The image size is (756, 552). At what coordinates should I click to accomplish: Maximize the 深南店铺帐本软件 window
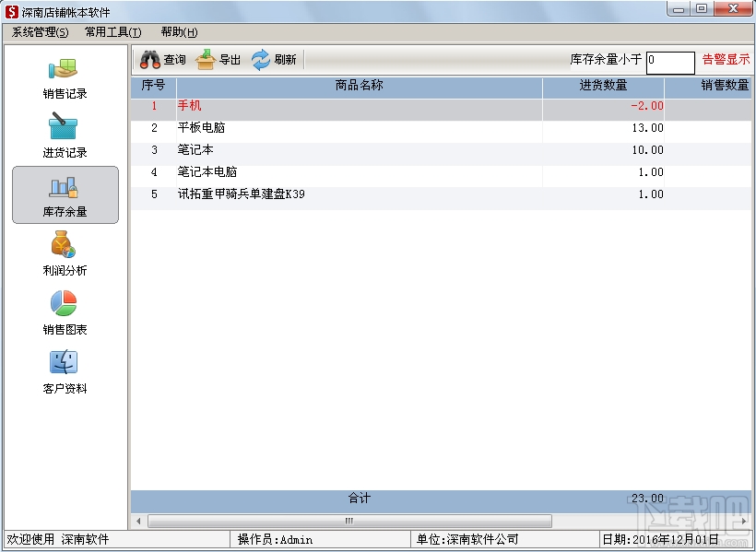pos(702,9)
